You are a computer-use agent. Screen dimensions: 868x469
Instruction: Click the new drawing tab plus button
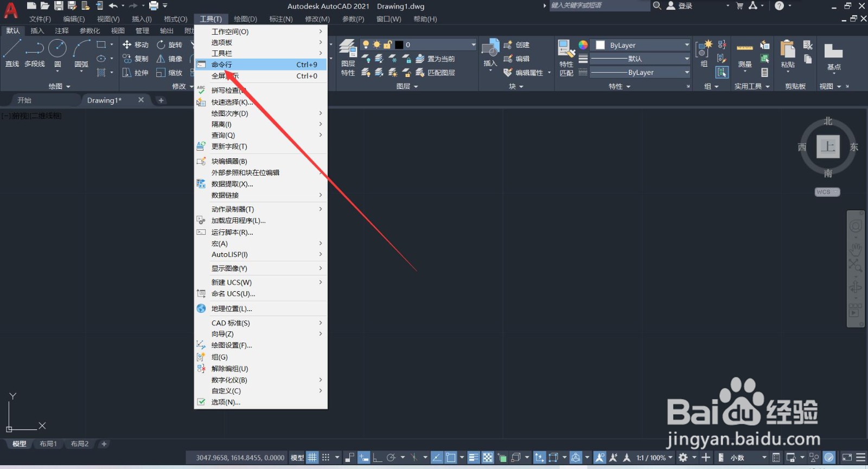[161, 100]
